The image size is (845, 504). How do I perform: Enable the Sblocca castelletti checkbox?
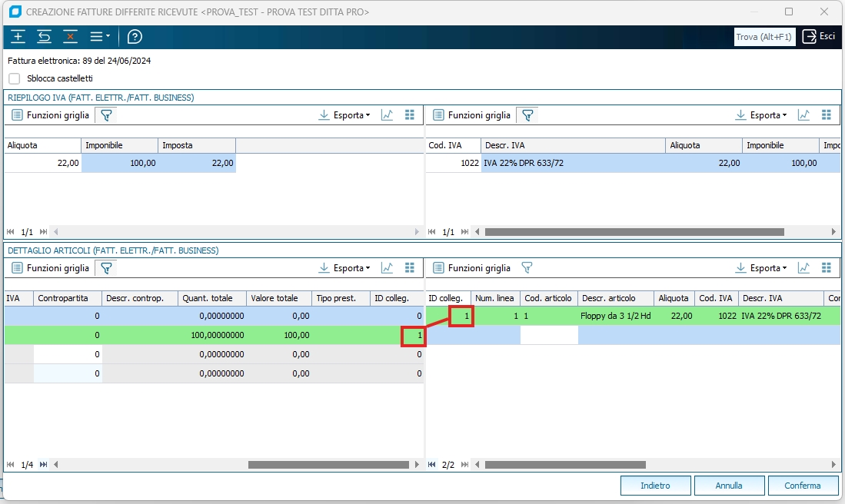[15, 78]
